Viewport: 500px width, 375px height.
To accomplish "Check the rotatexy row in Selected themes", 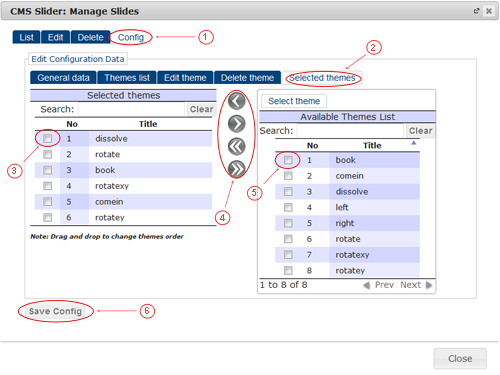I will (48, 186).
